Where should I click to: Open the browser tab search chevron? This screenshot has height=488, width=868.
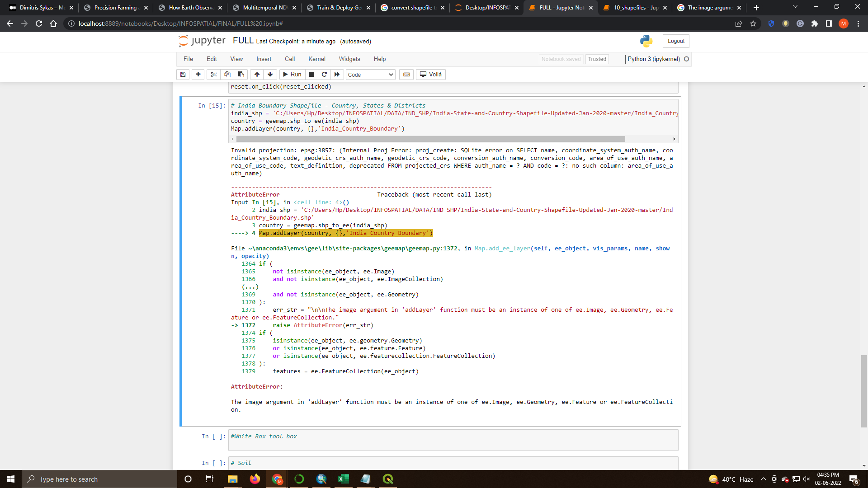(x=794, y=7)
